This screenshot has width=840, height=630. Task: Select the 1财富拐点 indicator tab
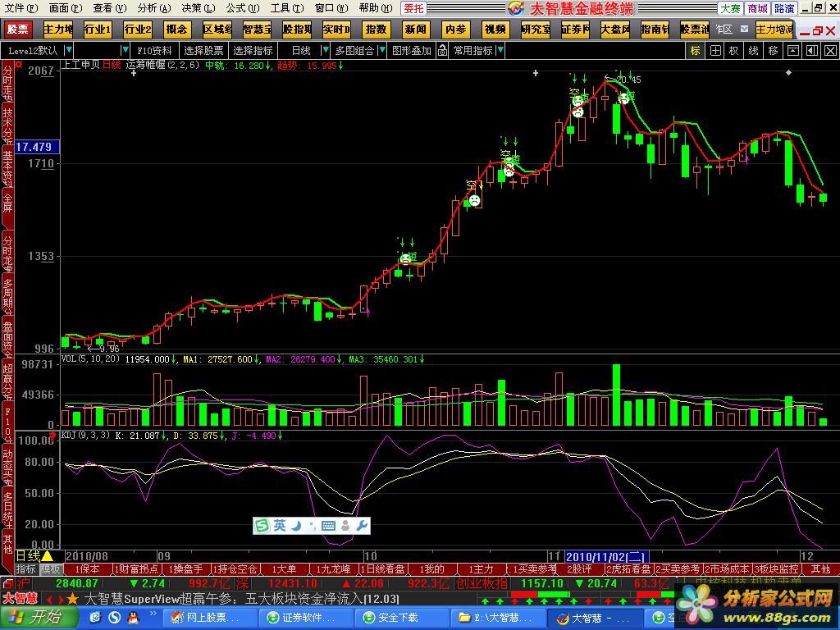tap(137, 569)
